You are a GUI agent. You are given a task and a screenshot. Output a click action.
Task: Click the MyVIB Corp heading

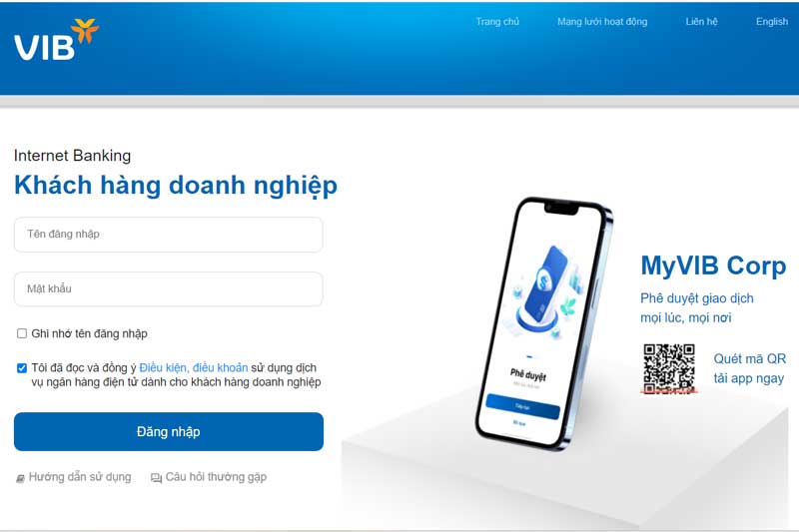click(x=713, y=266)
